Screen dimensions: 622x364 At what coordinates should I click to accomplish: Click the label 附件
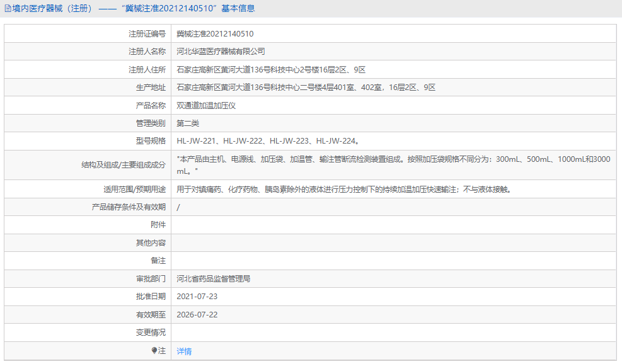pyautogui.click(x=158, y=225)
